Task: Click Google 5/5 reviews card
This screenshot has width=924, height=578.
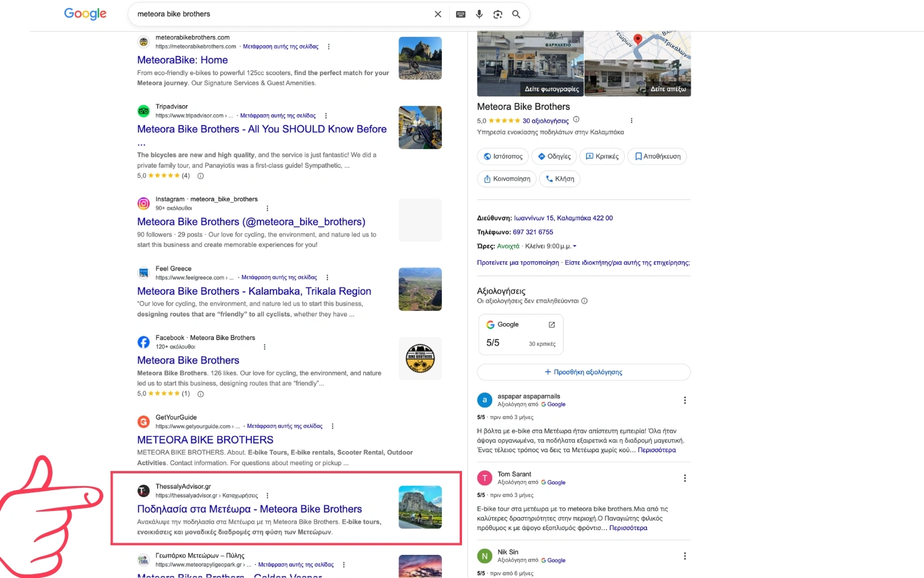Action: pyautogui.click(x=520, y=335)
